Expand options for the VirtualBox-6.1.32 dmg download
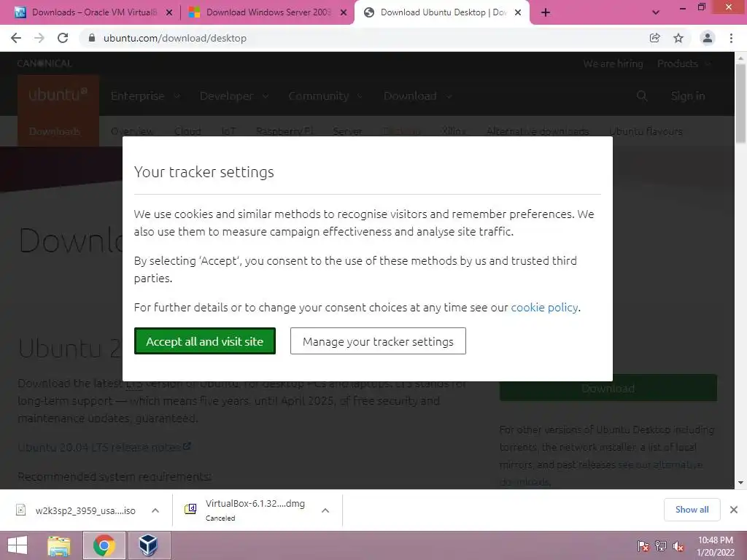 [x=325, y=510]
